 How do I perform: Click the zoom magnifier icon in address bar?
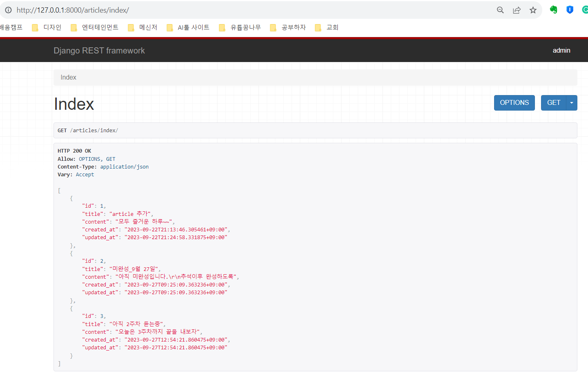tap(500, 10)
